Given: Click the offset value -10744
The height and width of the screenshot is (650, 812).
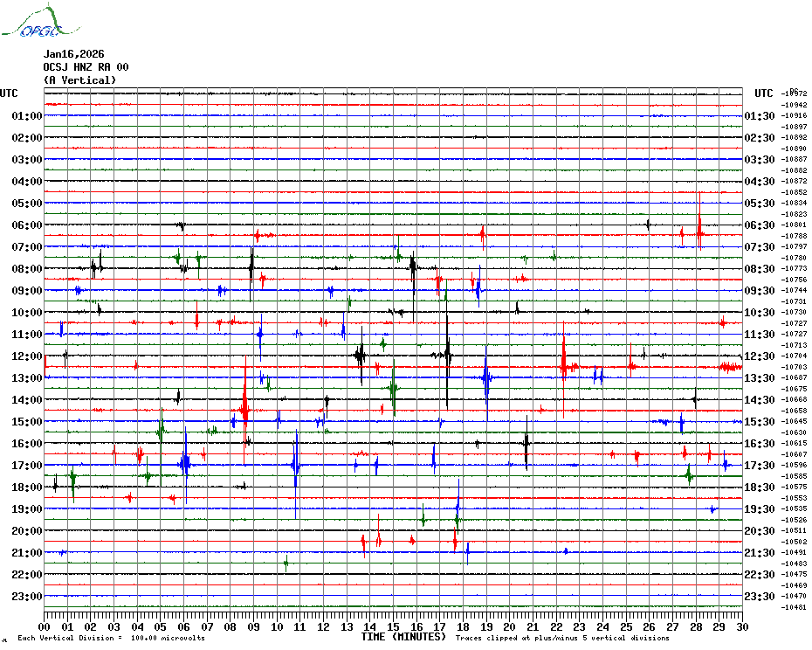Looking at the screenshot, I should [x=794, y=290].
